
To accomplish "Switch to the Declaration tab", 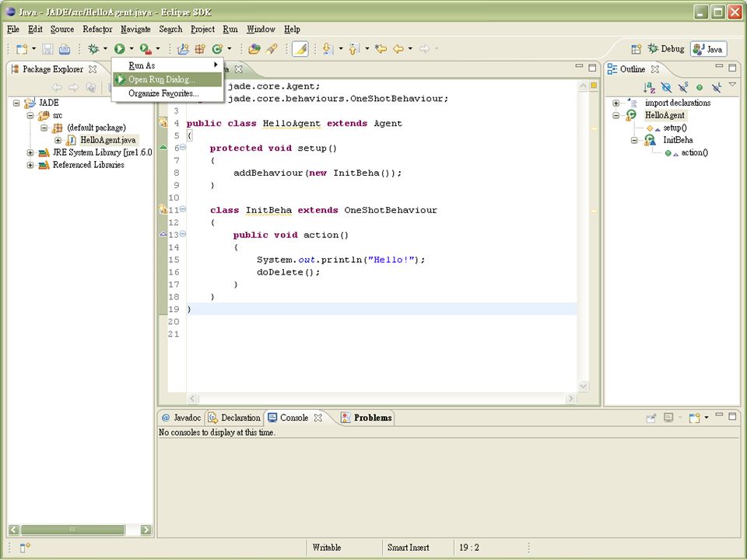I will click(x=234, y=418).
